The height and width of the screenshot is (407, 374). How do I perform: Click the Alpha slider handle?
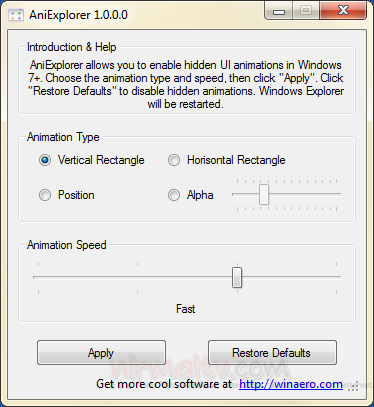pyautogui.click(x=264, y=194)
